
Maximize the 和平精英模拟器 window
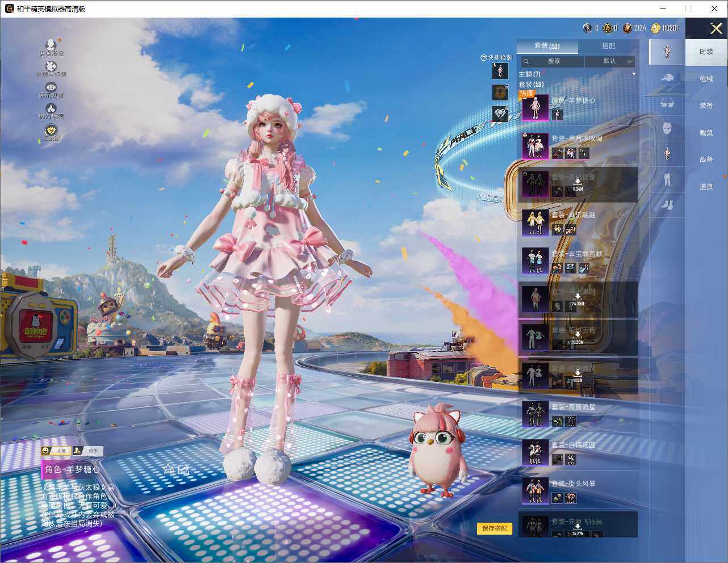pyautogui.click(x=688, y=9)
